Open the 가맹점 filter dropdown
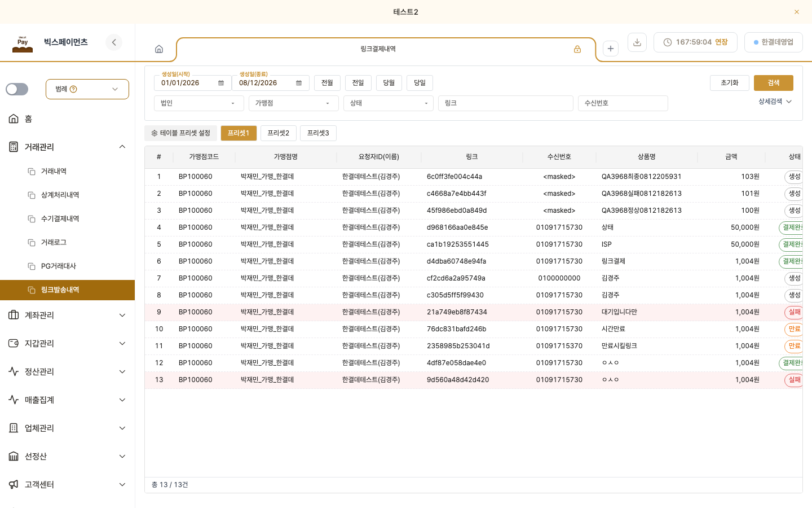Screen dimensions: 812x508 294,103
